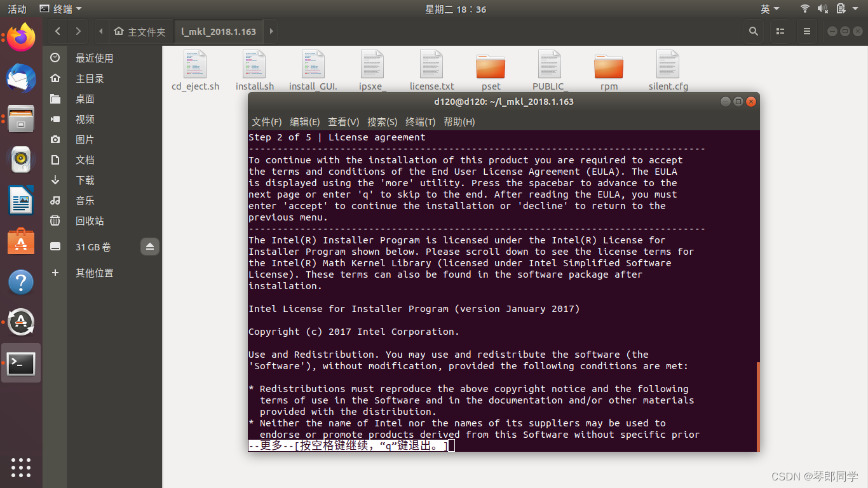Click the terminal vertical scrollbar

coord(757,407)
